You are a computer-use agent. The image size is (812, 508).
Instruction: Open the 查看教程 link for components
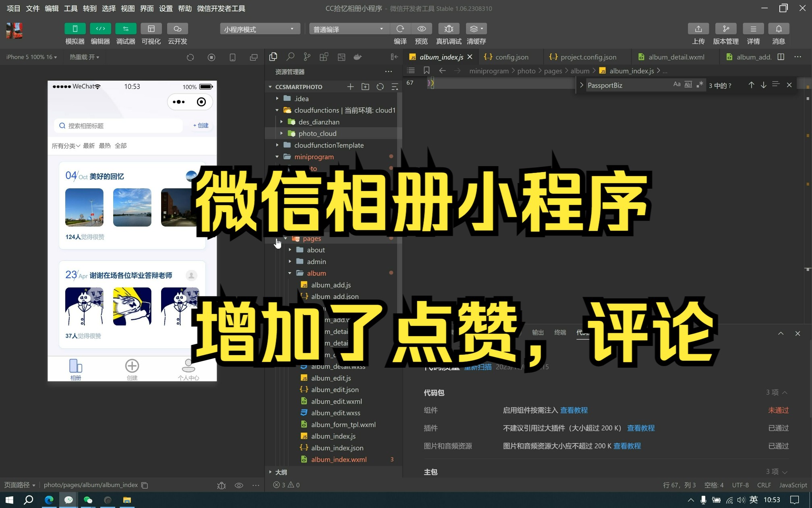574,410
